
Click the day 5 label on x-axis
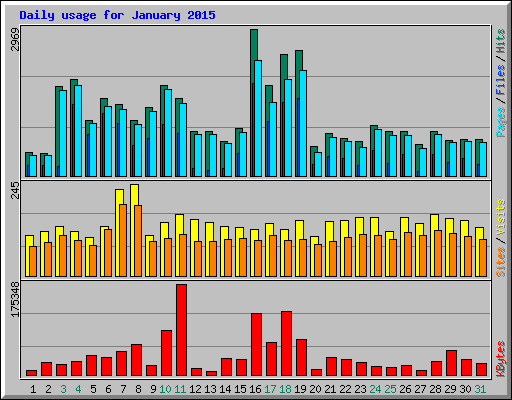pos(93,389)
